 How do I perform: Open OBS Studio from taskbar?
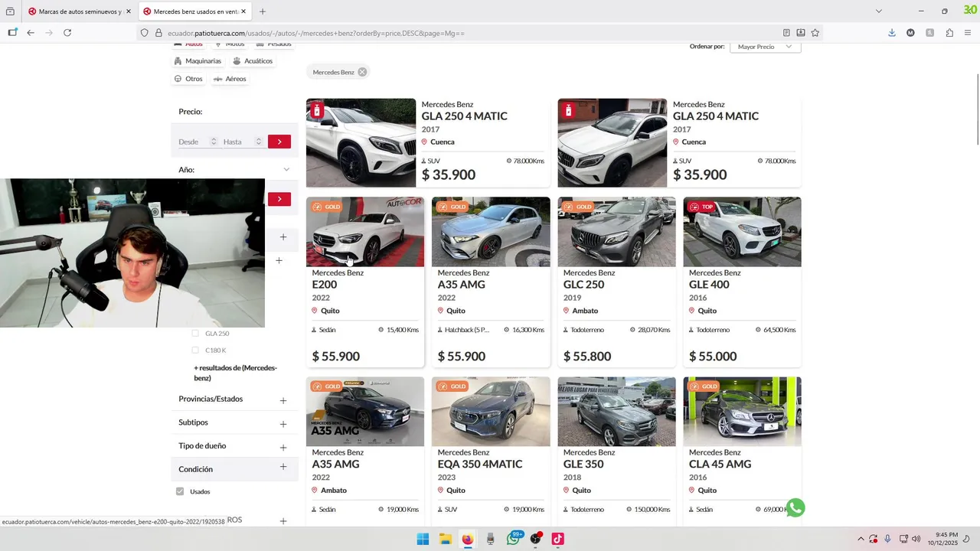point(535,539)
